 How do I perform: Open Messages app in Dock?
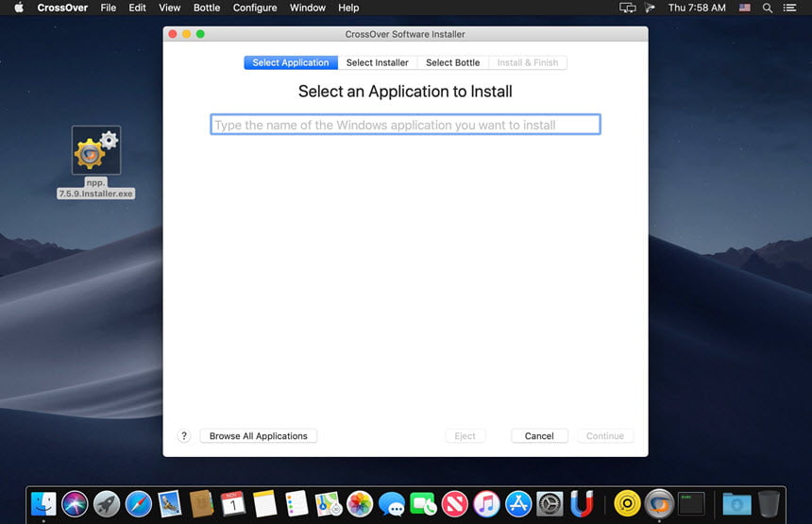click(x=392, y=503)
